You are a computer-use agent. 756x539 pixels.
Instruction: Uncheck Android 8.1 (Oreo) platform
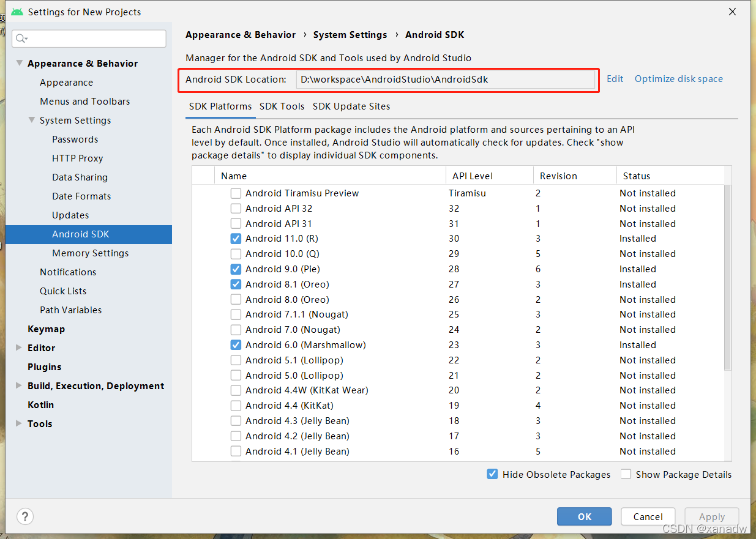coord(236,284)
